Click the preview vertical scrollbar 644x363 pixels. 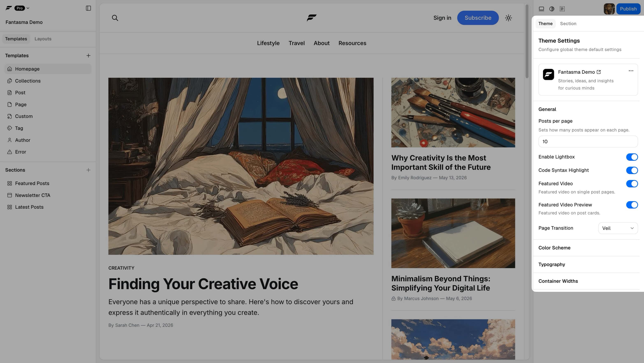click(527, 41)
